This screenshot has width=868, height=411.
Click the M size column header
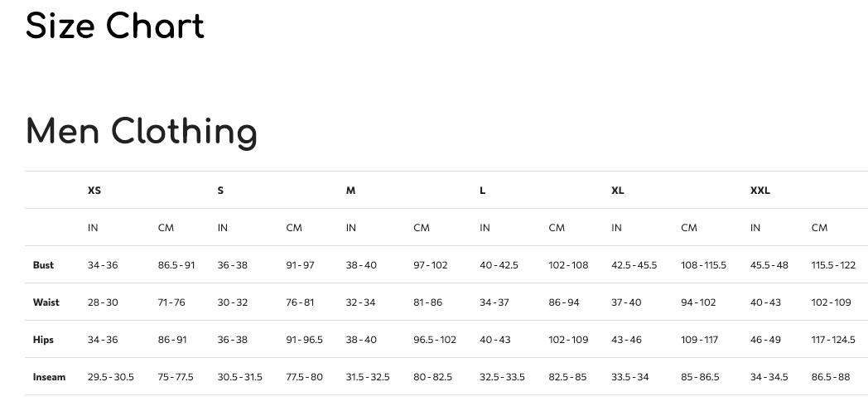click(x=350, y=191)
